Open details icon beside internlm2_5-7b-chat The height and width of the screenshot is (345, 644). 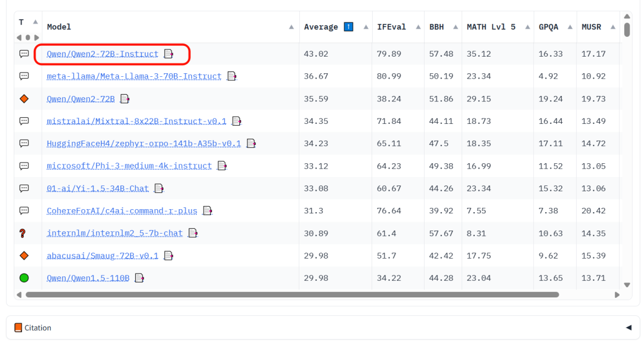pos(193,233)
